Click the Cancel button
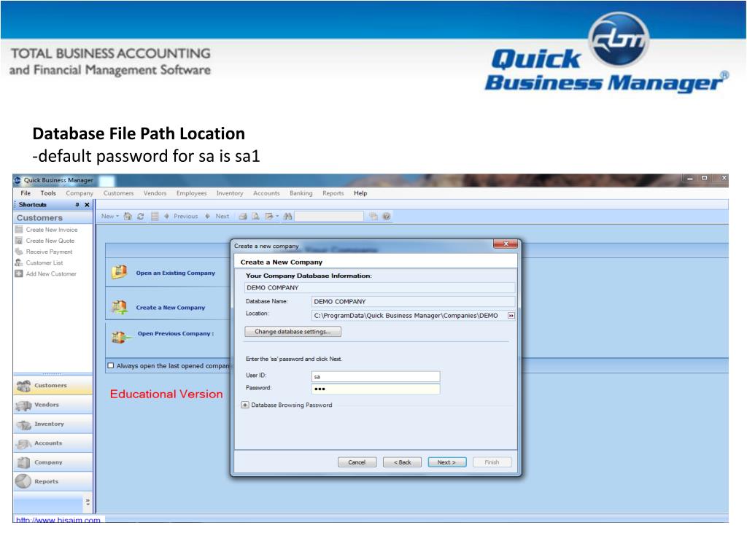The image size is (747, 560). tap(357, 462)
